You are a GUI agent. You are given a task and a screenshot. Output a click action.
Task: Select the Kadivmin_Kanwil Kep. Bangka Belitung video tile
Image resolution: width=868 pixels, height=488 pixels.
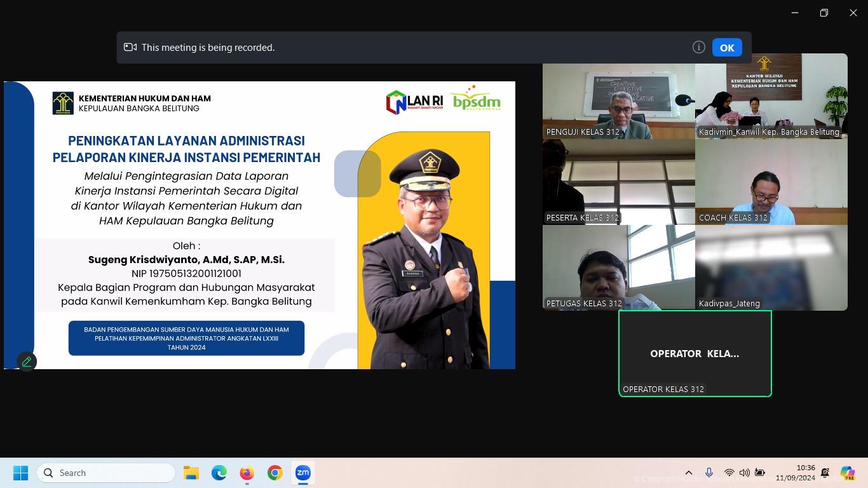[771, 97]
